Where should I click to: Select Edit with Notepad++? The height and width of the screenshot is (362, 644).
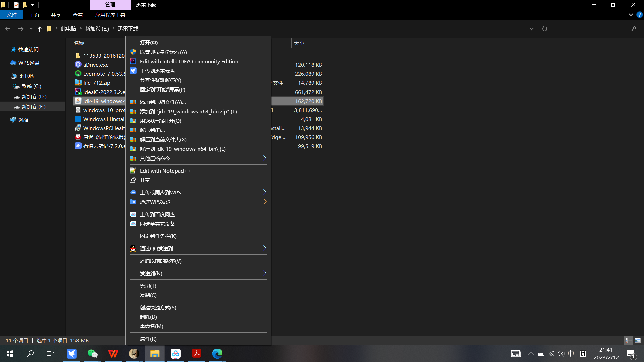pyautogui.click(x=198, y=171)
